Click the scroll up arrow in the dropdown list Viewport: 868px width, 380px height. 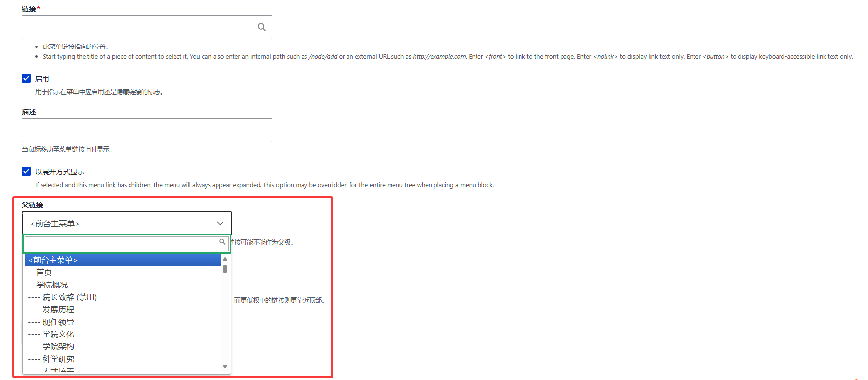(225, 259)
